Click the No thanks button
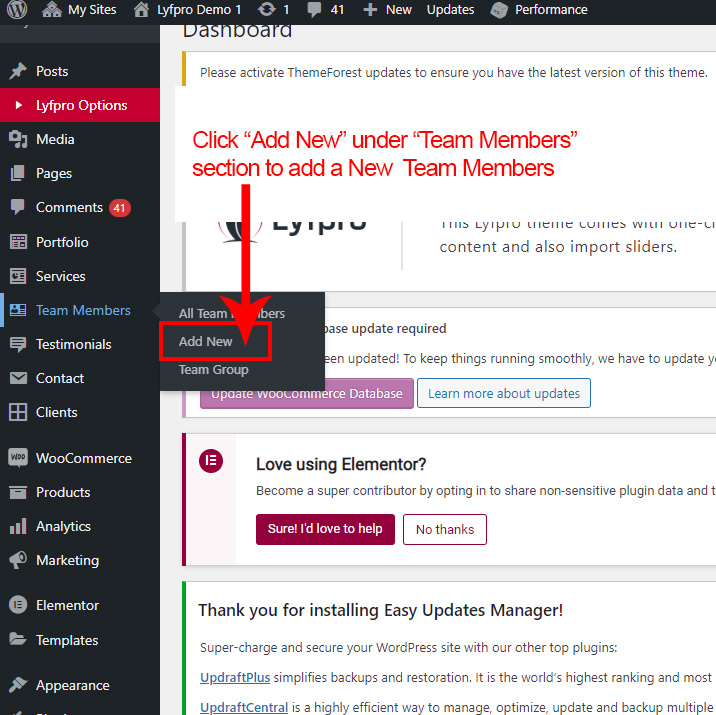This screenshot has width=716, height=715. 444,529
